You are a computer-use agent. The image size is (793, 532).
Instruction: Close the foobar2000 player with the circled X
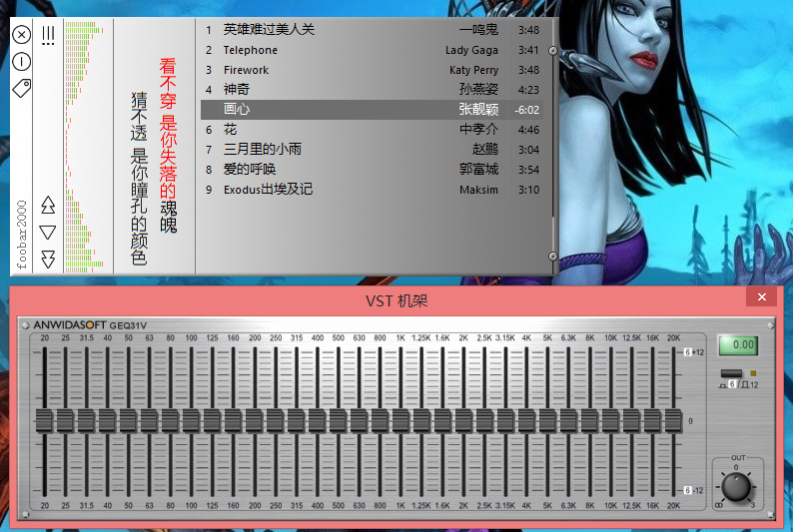pyautogui.click(x=21, y=35)
